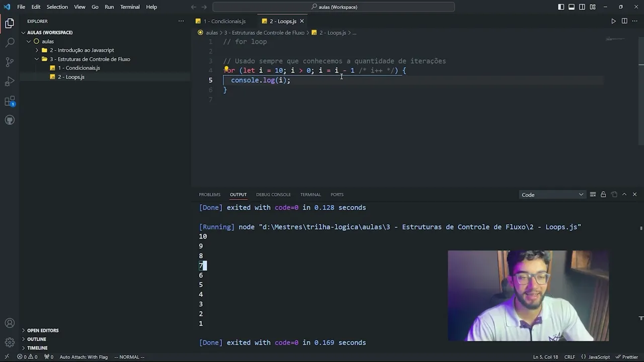Open the Code output channel dropdown
Viewport: 644px width, 362px height.
tap(552, 195)
